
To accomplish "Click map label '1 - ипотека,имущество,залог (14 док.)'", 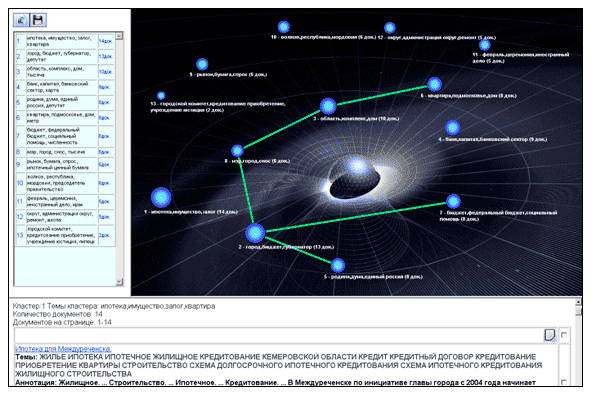I will [191, 212].
